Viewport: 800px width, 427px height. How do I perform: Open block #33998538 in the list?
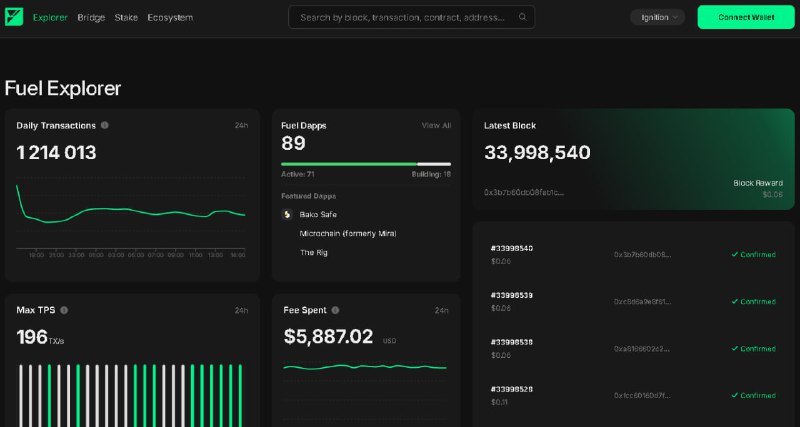[x=512, y=342]
